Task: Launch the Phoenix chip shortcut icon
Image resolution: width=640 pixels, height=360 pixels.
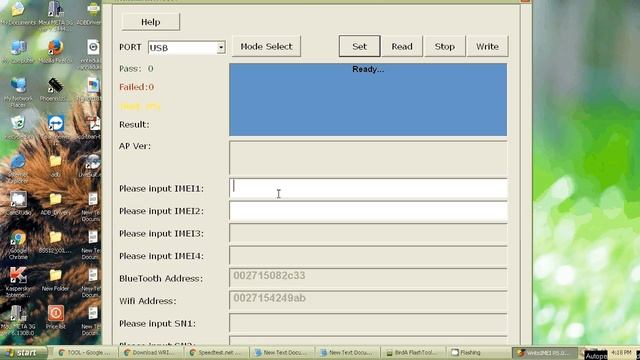Action: coord(55,90)
